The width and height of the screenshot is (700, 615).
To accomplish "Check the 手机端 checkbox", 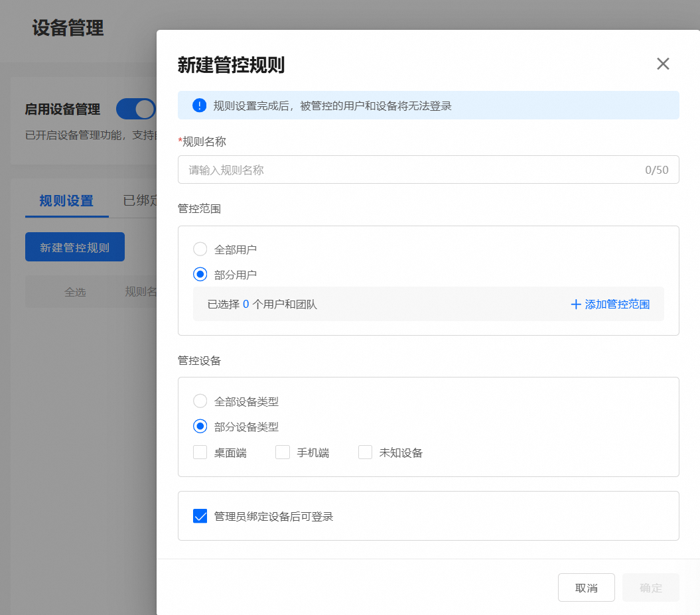I will [283, 452].
